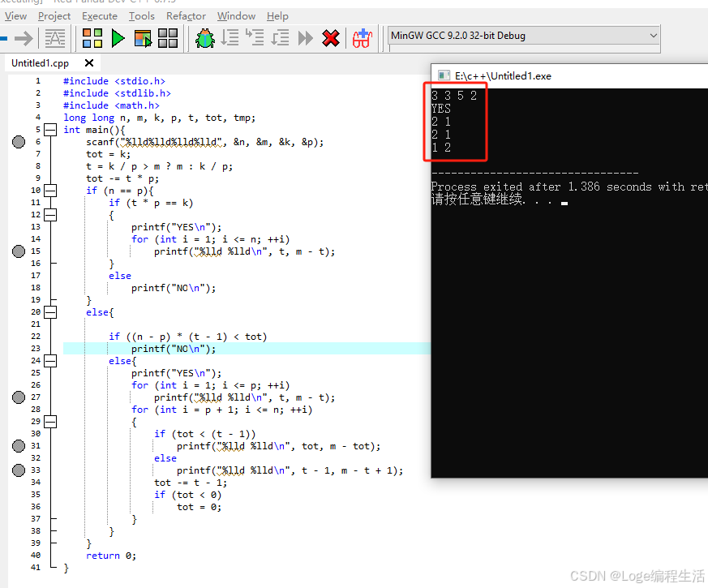Click the Step Into debug icon
The height and width of the screenshot is (588, 708).
click(255, 37)
